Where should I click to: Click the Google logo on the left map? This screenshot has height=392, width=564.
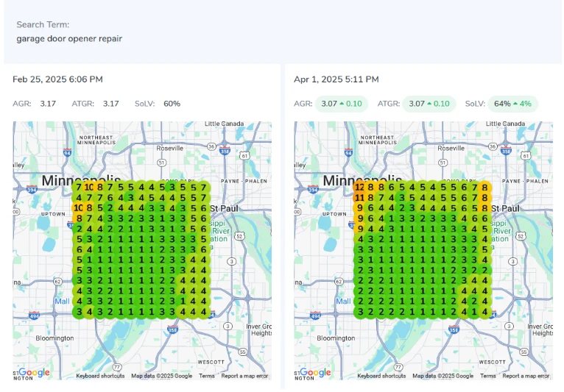[x=34, y=373]
